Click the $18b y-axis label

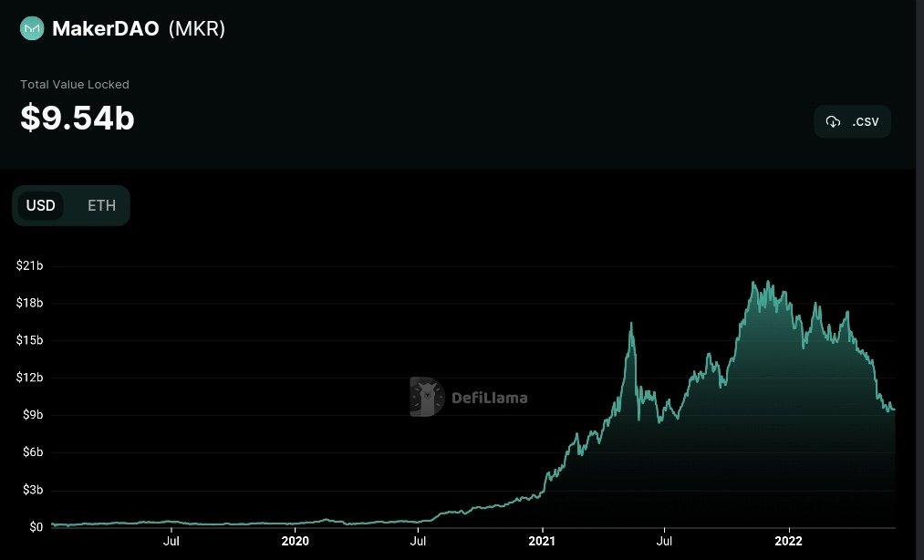[x=29, y=303]
